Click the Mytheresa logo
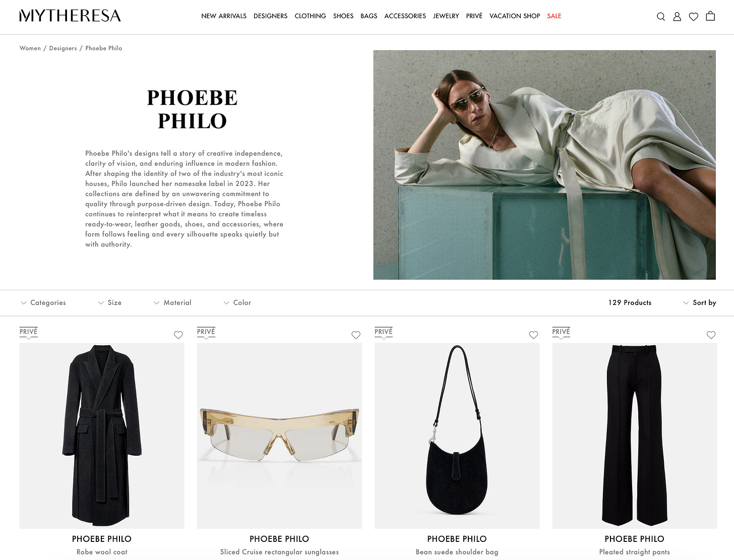Viewport: 734px width, 560px height. (x=70, y=16)
